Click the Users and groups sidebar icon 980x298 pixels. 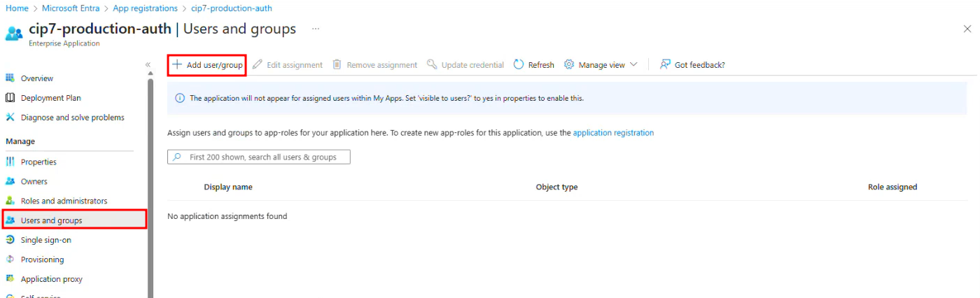point(10,220)
